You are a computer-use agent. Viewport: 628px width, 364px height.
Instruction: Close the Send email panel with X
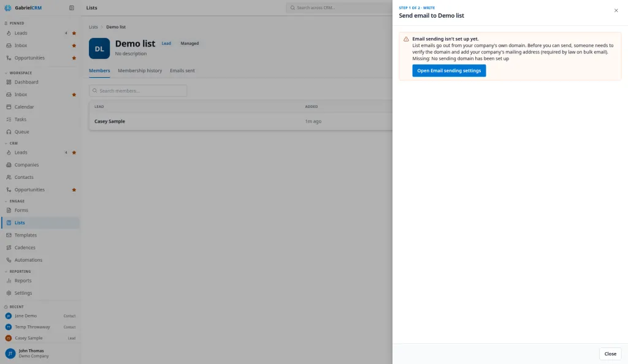point(616,11)
